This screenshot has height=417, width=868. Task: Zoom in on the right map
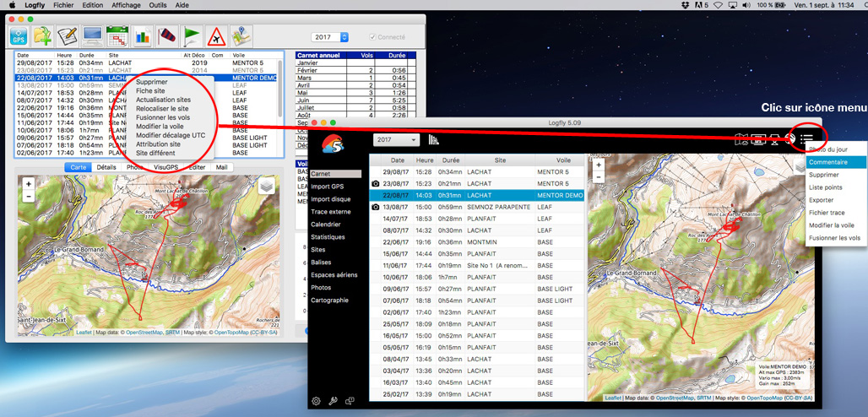599,165
